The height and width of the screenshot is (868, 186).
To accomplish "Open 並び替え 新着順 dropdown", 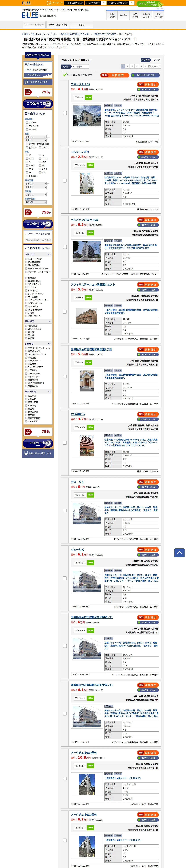I will coord(80,67).
